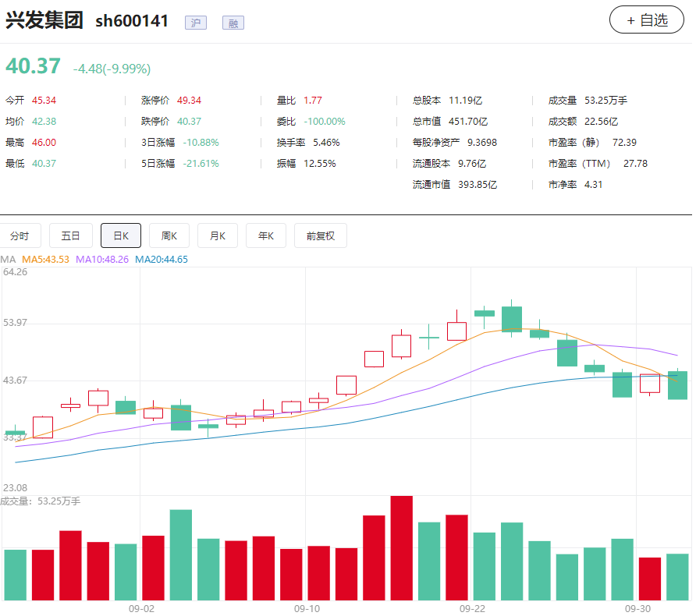The height and width of the screenshot is (616, 696).
Task: Click the price change -4.48(-9.99%)
Action: tap(112, 69)
